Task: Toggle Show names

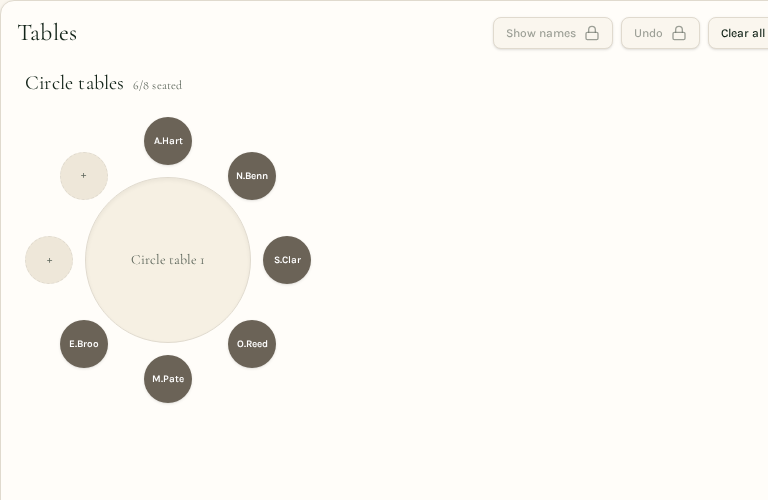Action: (553, 33)
